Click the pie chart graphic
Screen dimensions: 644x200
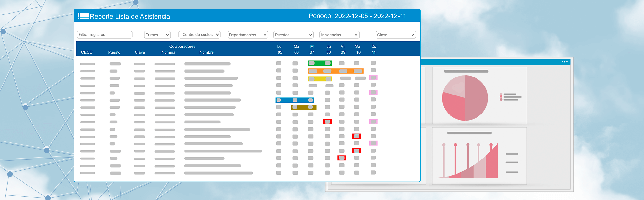point(465,98)
